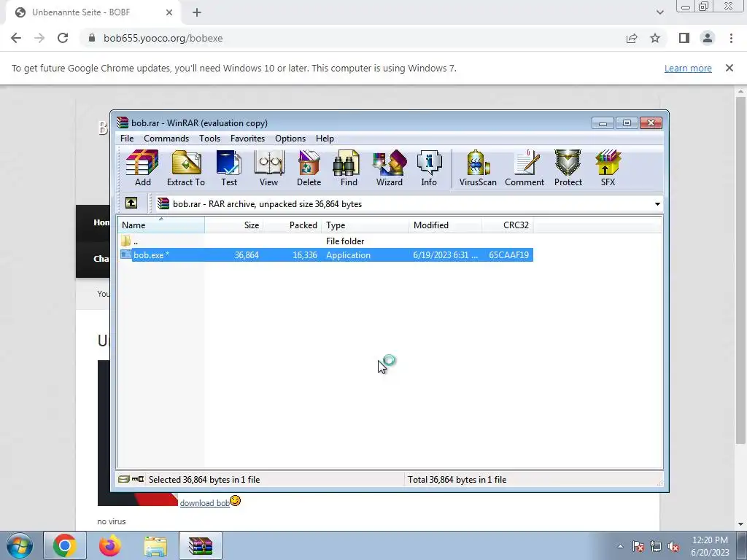Open the Help menu in WinRAR
The height and width of the screenshot is (560, 747).
pyautogui.click(x=325, y=138)
